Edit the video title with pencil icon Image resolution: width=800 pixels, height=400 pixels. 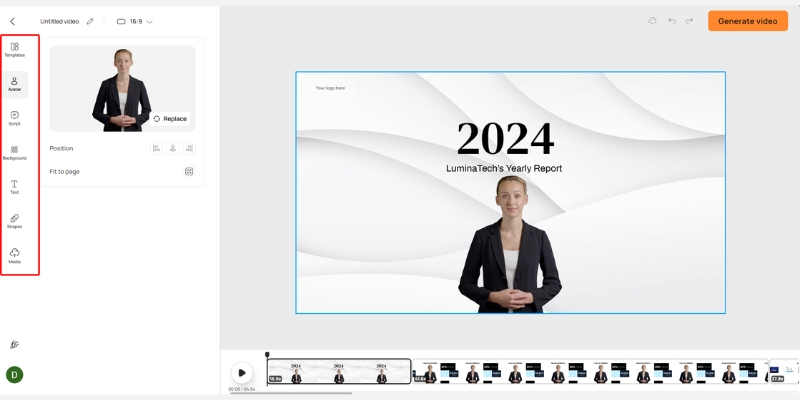pyautogui.click(x=90, y=21)
